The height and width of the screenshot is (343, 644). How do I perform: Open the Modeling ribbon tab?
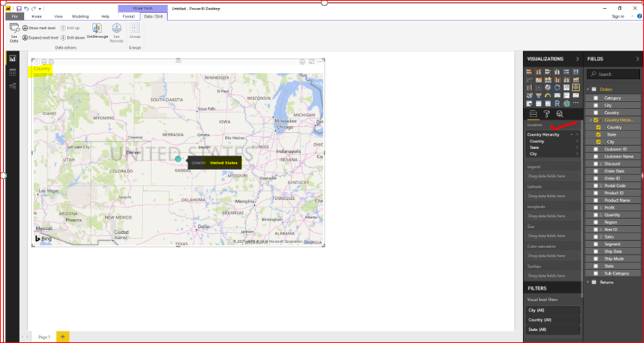coord(80,16)
